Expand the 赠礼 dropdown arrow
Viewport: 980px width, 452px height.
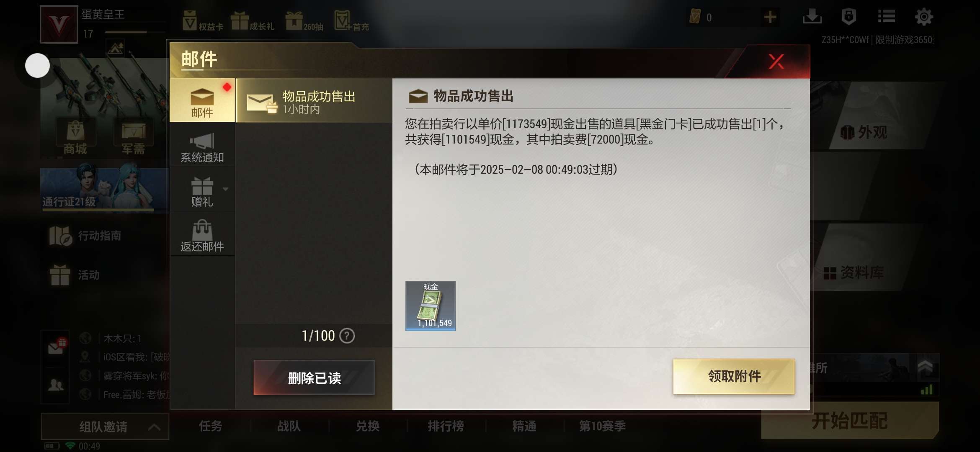226,189
